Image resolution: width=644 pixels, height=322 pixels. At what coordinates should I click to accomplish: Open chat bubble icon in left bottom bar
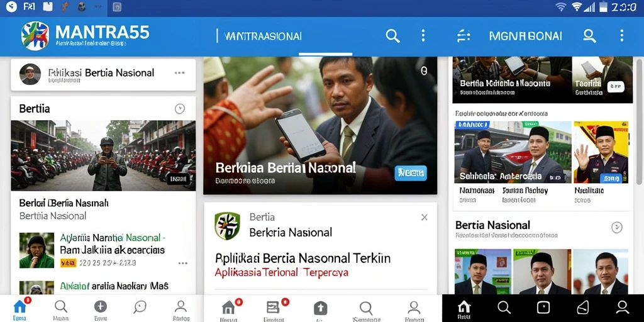140,308
